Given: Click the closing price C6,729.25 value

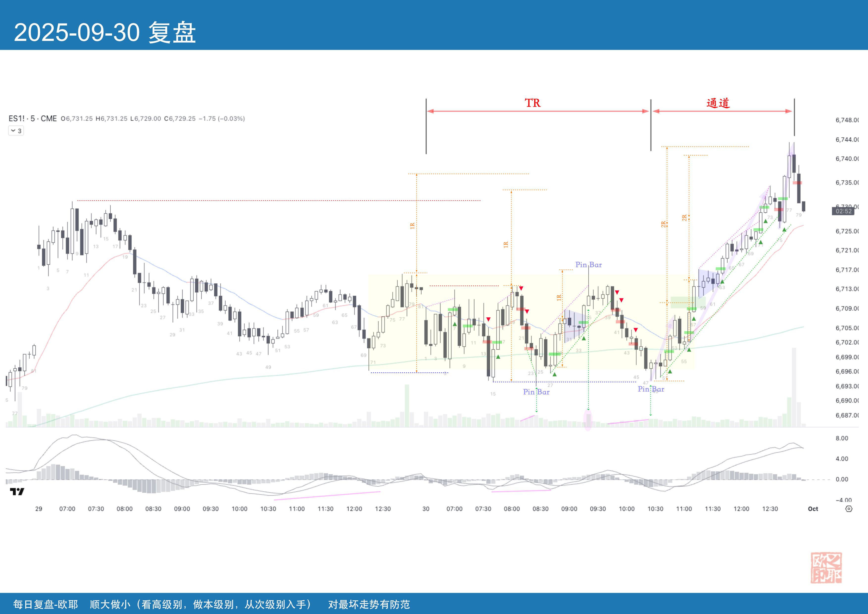Looking at the screenshot, I should click(180, 118).
